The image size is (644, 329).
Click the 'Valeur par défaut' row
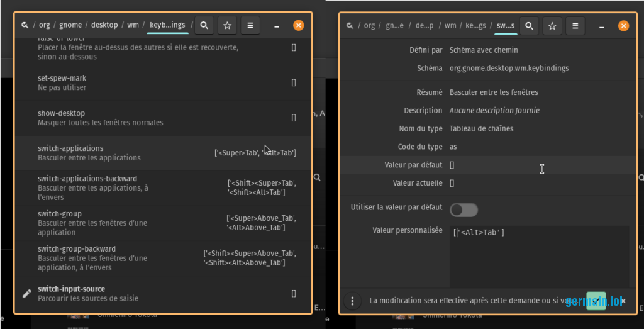tap(489, 165)
